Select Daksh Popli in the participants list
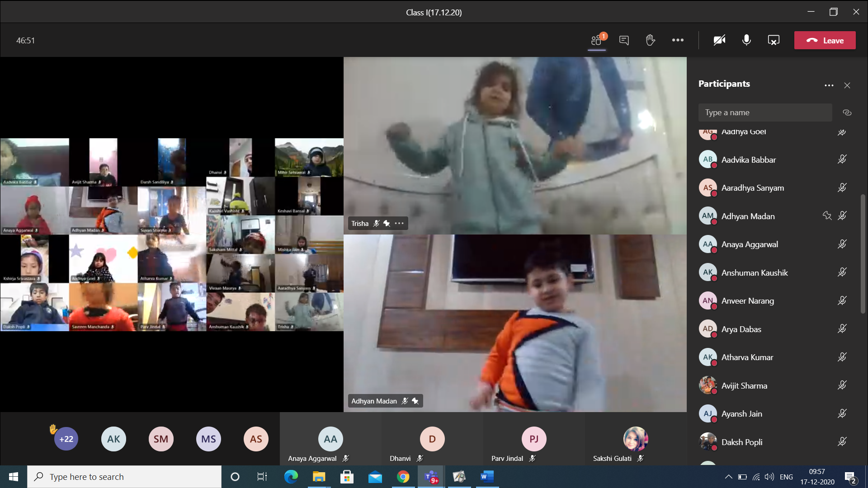Screen dimensions: 868x488 [741, 442]
